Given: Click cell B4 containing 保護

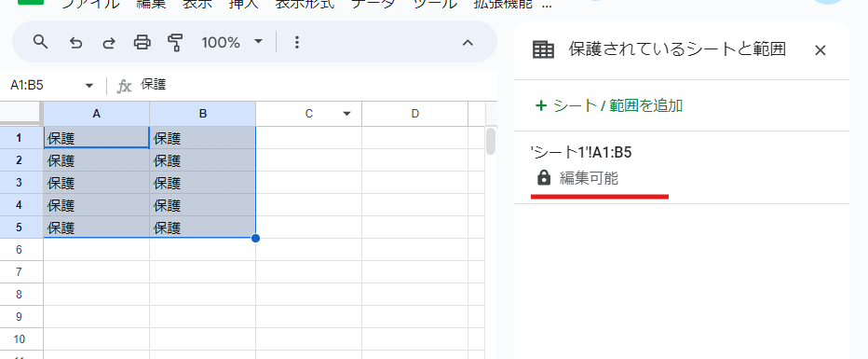Looking at the screenshot, I should [x=203, y=205].
